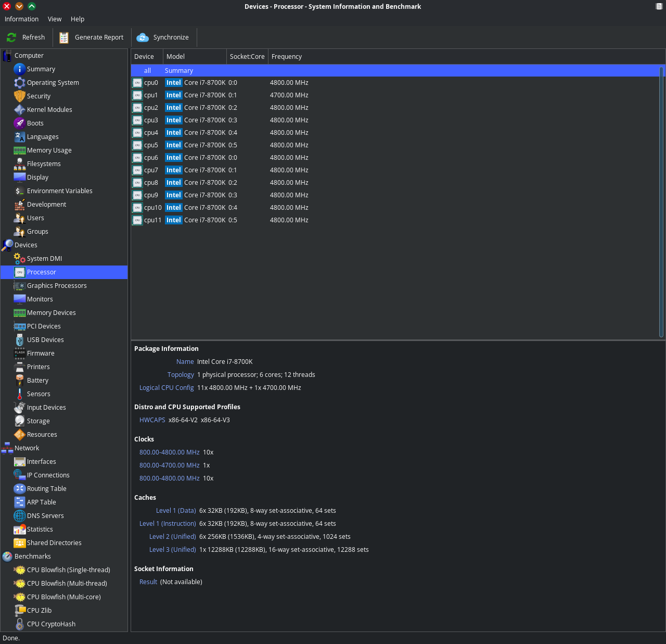
Task: Click the Synchronize cloud icon
Action: (x=143, y=37)
